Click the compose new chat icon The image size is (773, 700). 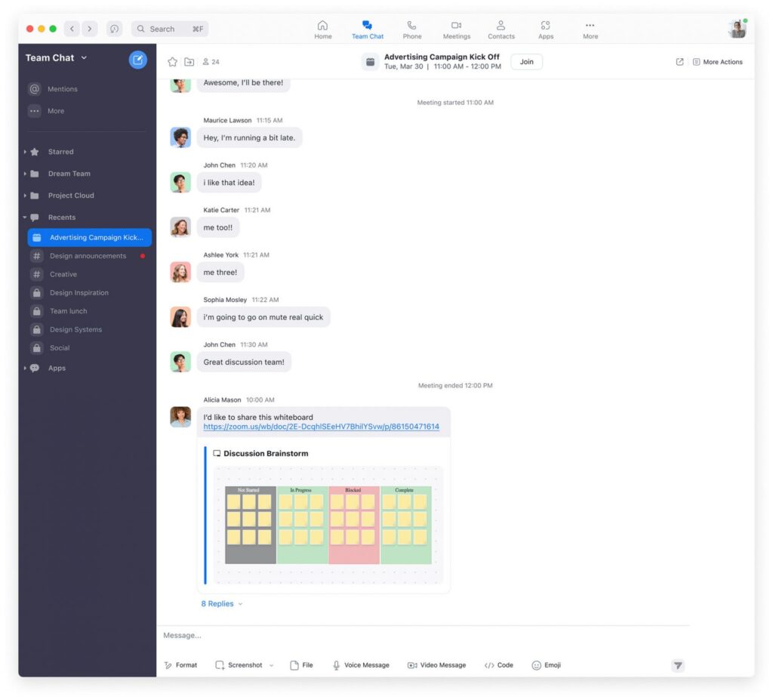pos(138,60)
